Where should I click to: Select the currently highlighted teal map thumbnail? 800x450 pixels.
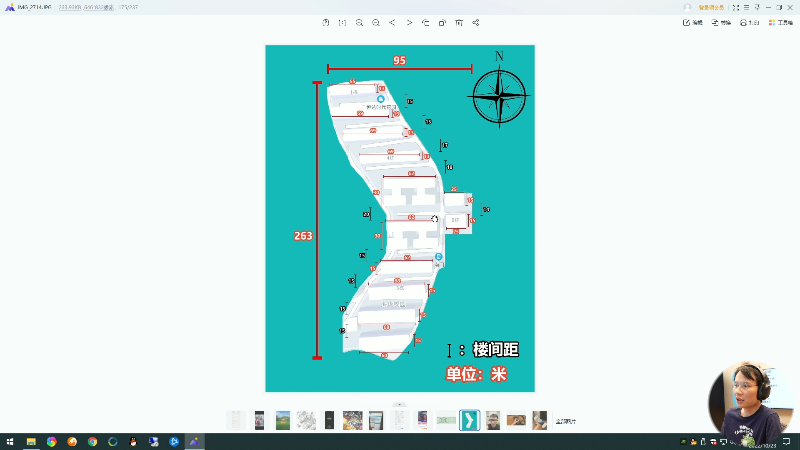pos(469,420)
